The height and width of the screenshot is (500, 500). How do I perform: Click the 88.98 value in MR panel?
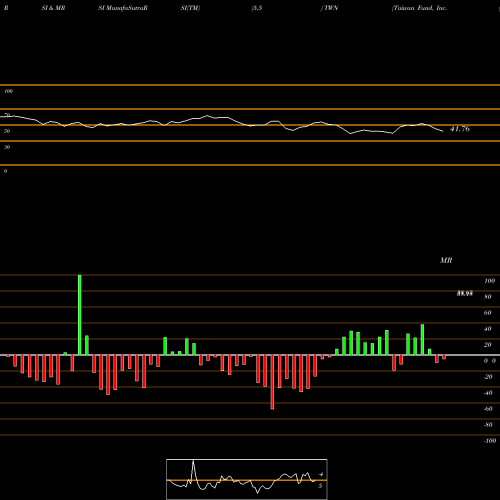(x=465, y=293)
